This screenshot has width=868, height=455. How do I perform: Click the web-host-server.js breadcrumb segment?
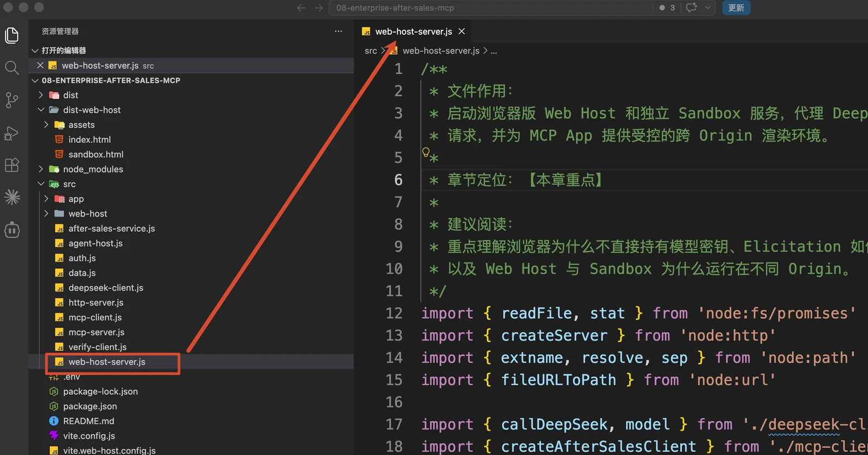click(441, 51)
